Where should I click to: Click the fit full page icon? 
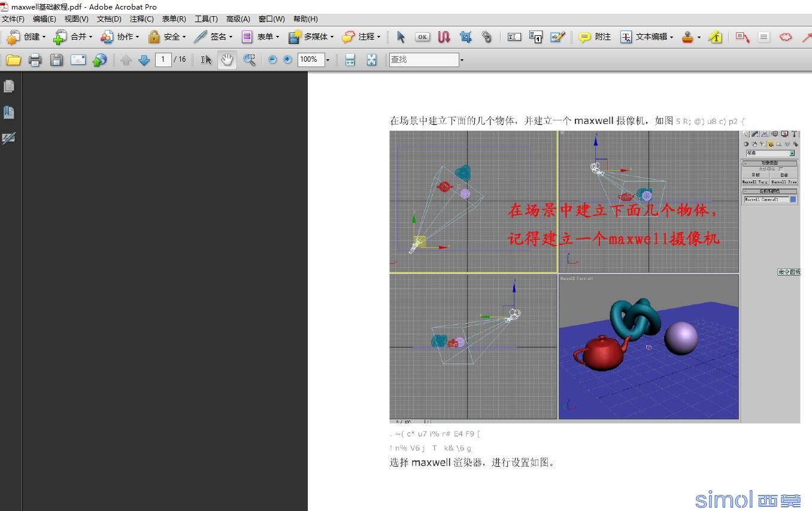371,60
